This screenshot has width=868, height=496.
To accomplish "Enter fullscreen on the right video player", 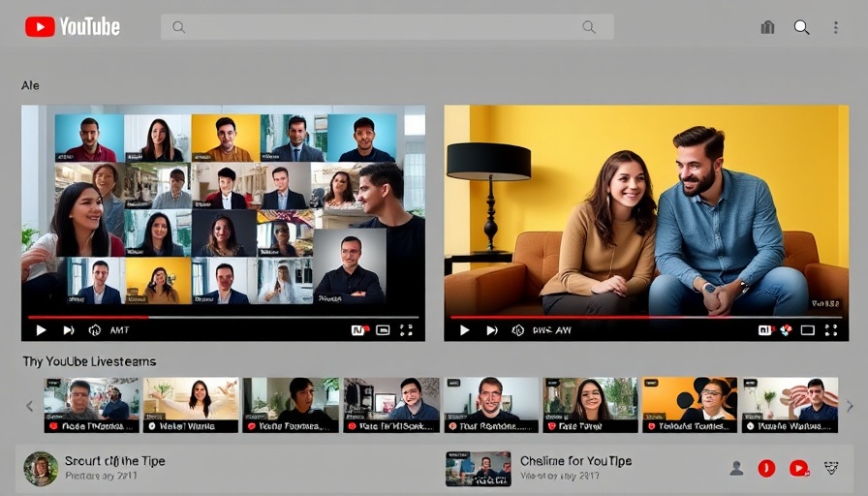I will (x=830, y=330).
